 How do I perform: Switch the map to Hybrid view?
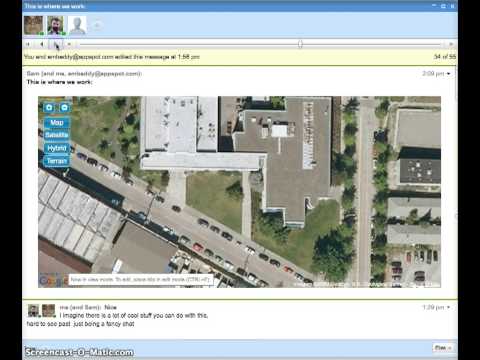[x=57, y=148]
